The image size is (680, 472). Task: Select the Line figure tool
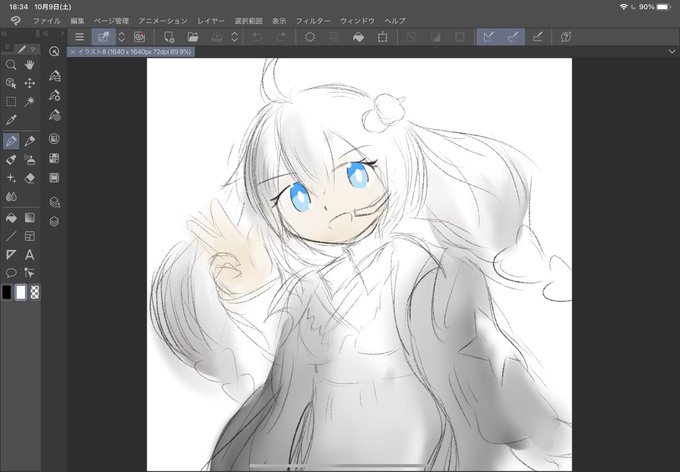coord(11,236)
